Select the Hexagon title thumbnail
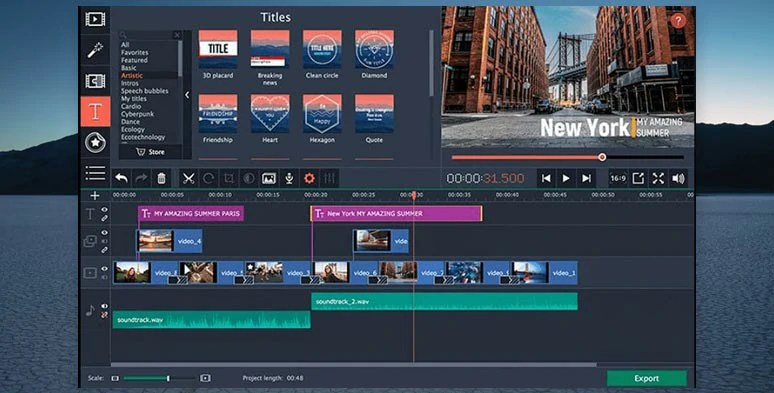Image resolution: width=774 pixels, height=393 pixels. [x=322, y=114]
